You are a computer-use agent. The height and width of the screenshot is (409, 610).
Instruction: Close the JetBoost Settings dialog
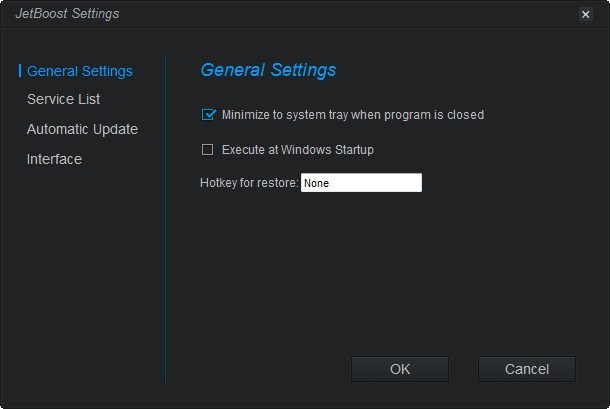585,14
